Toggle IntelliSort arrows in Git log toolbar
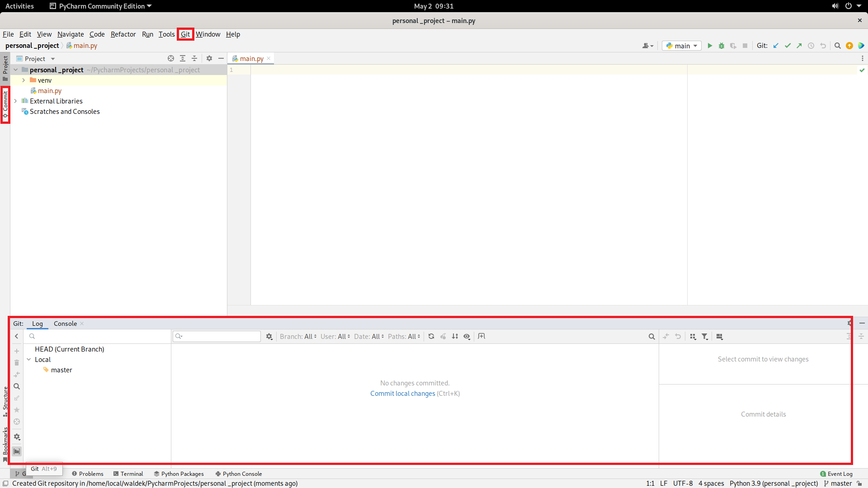 point(455,336)
